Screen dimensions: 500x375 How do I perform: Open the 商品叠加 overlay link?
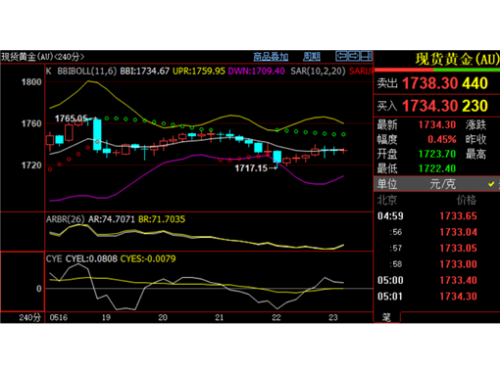tap(271, 57)
